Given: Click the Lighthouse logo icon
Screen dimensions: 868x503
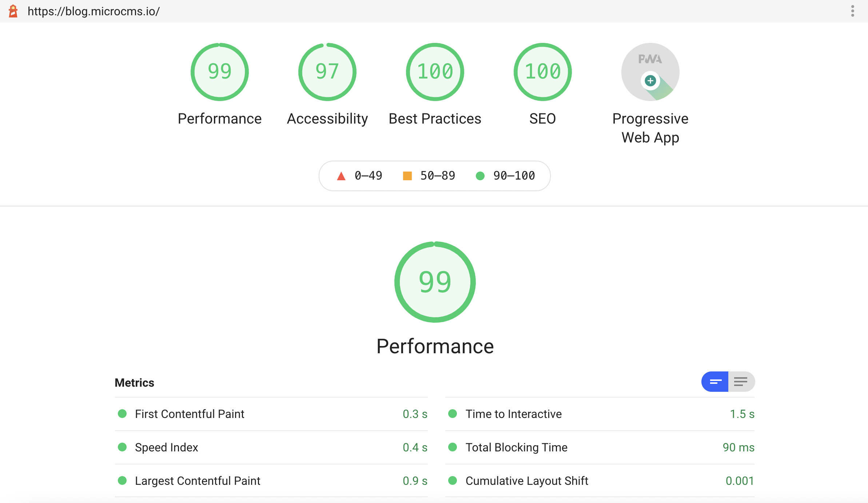Looking at the screenshot, I should 13,11.
